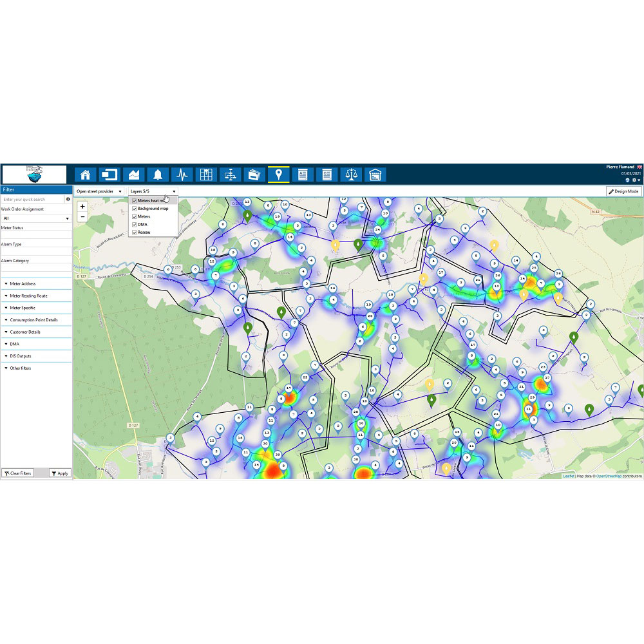Switch to Design Mode

624,192
